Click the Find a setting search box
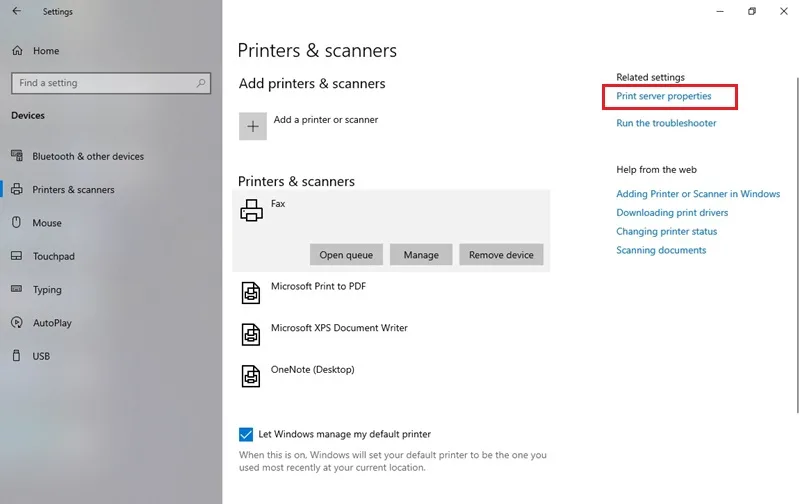 (111, 83)
